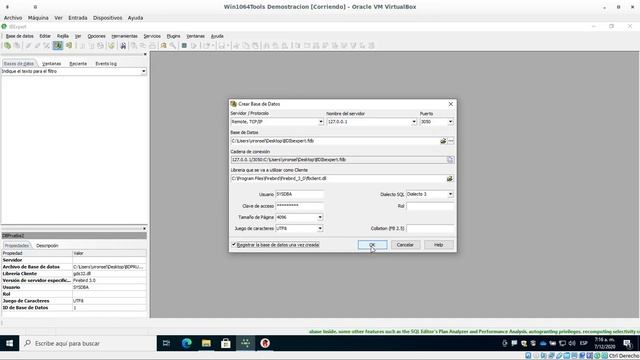Browse for client library folder icon

449,179
